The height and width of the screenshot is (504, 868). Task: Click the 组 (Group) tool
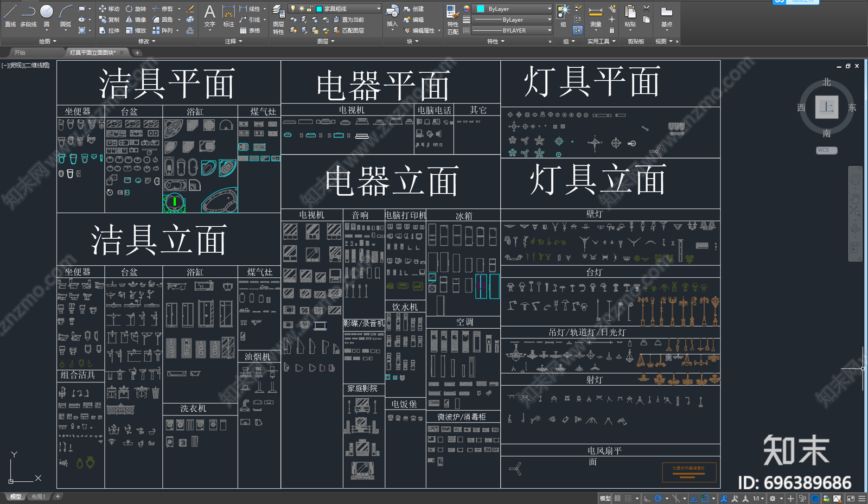tap(563, 15)
